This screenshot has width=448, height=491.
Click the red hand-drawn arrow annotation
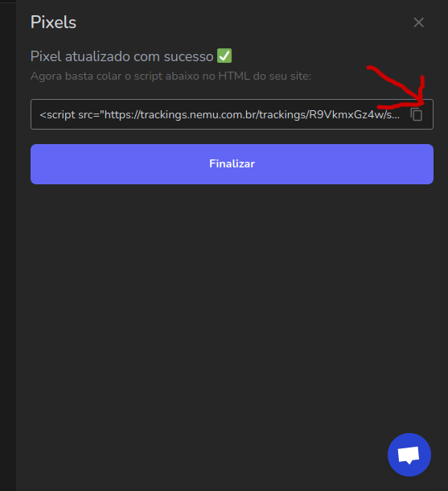[399, 88]
